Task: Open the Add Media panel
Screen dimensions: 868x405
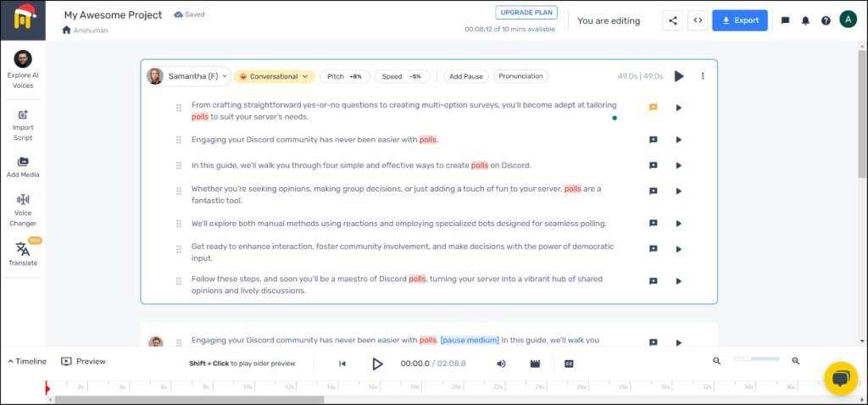Action: click(x=23, y=165)
